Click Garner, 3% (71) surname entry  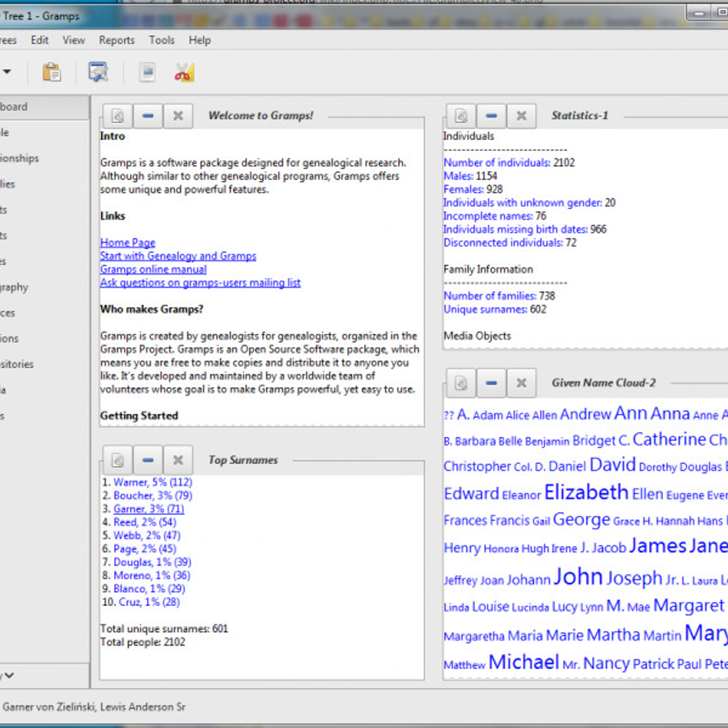[149, 509]
